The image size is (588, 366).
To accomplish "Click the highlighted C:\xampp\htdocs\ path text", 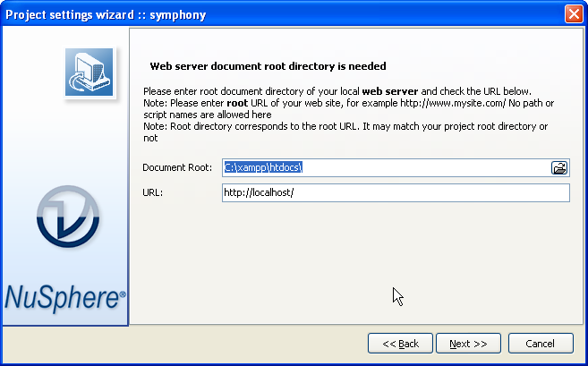I will (x=265, y=167).
